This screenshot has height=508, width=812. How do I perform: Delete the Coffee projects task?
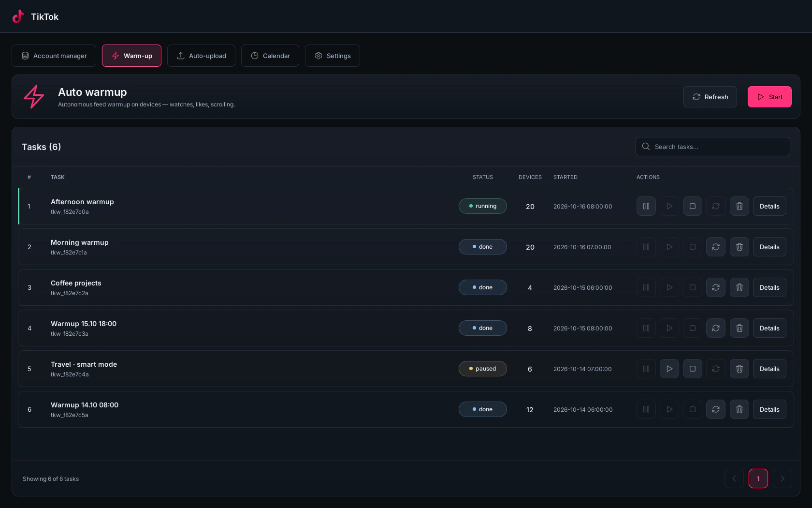(x=739, y=287)
